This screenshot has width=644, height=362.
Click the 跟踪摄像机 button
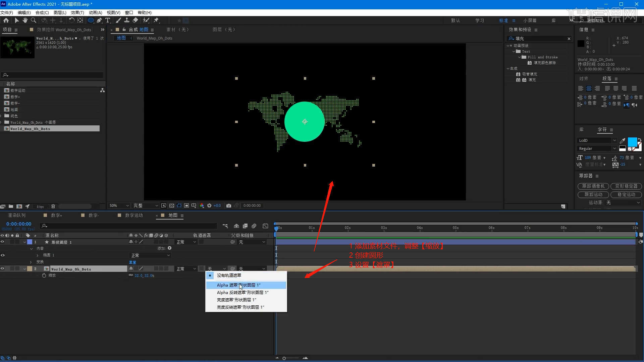(593, 186)
